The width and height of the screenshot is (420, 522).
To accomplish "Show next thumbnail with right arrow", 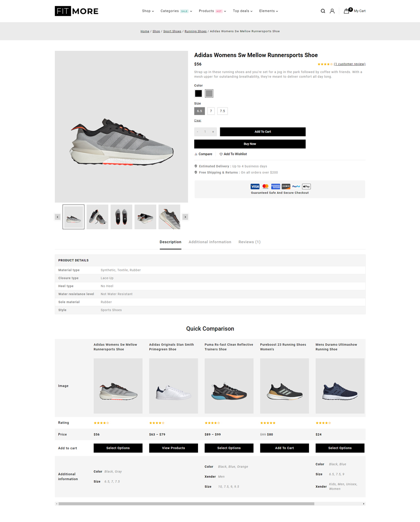I will click(x=185, y=217).
